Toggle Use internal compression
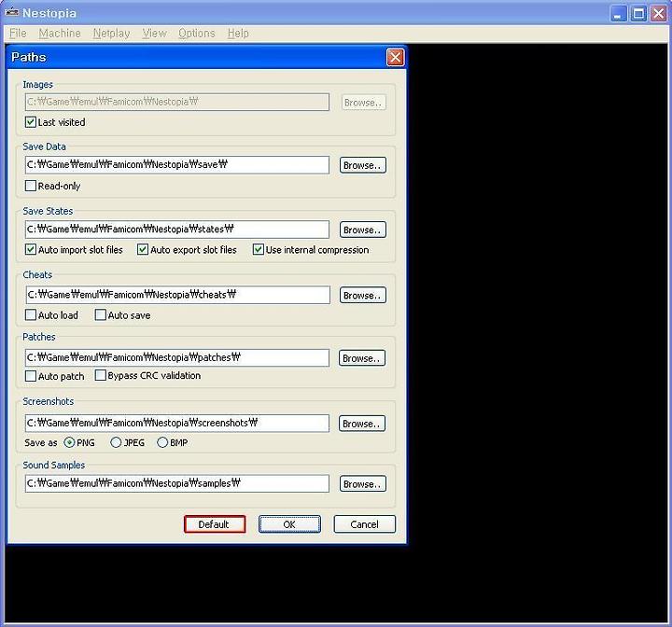The height and width of the screenshot is (627, 672). click(x=258, y=249)
